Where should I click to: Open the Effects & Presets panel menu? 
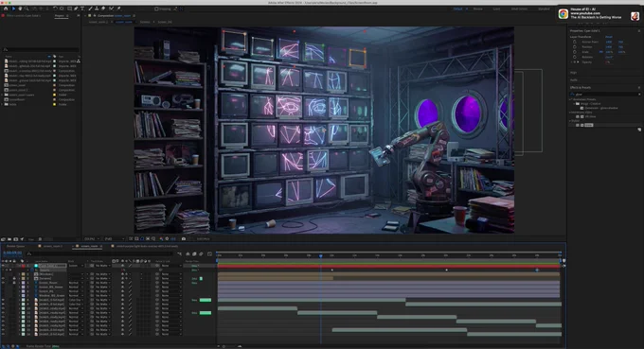tap(639, 87)
